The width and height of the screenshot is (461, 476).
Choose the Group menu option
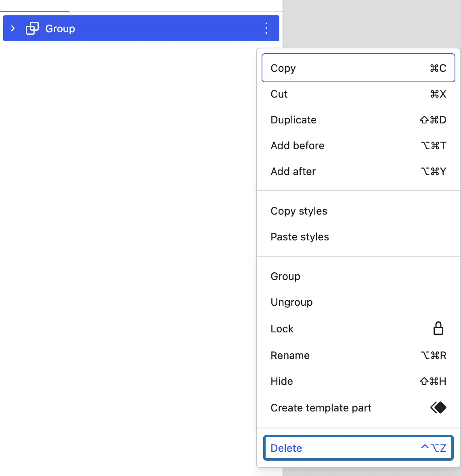click(x=358, y=276)
